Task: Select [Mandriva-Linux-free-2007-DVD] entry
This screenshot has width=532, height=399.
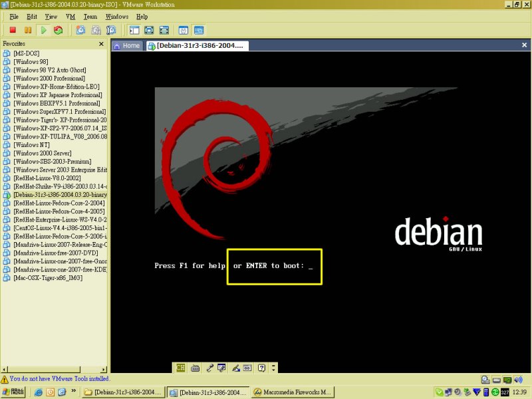Action: (x=56, y=253)
